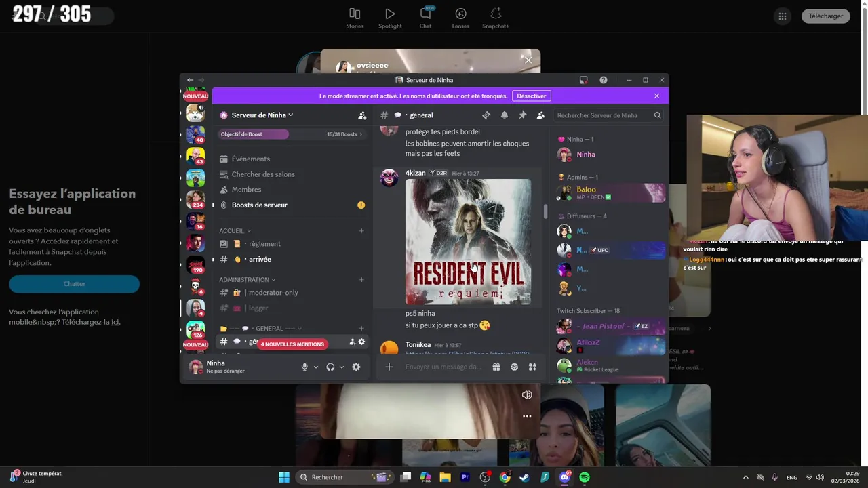The height and width of the screenshot is (488, 868).
Task: Open headphone output options dropdown arrow
Action: [342, 367]
